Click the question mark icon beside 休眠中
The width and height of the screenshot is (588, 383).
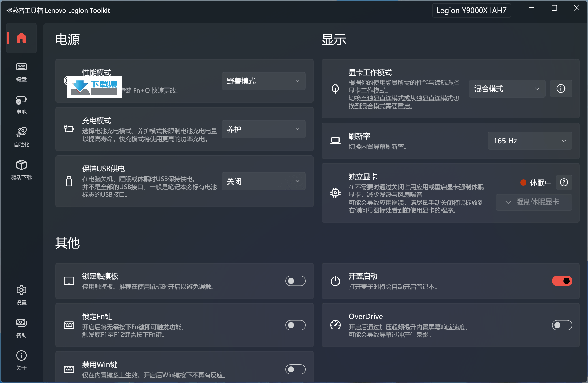click(564, 182)
